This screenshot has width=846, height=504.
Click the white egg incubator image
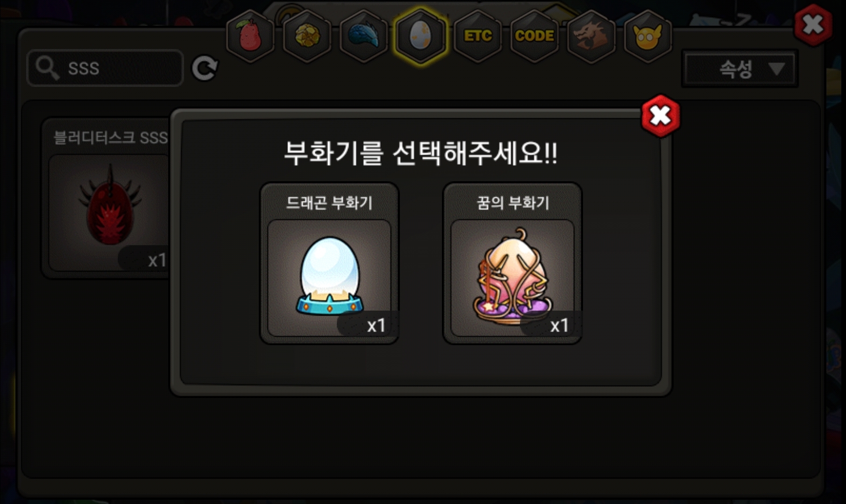pyautogui.click(x=330, y=276)
